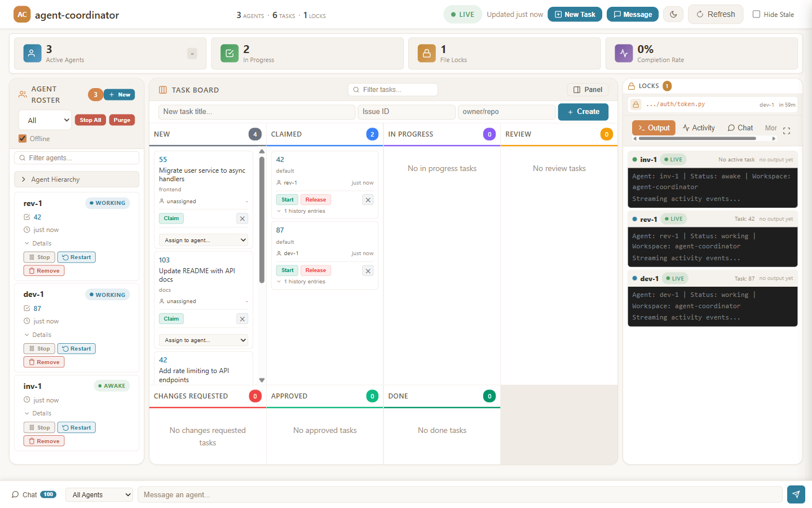The image size is (812, 508).
Task: Click the In Progress checkmark stat icon
Action: click(x=230, y=54)
